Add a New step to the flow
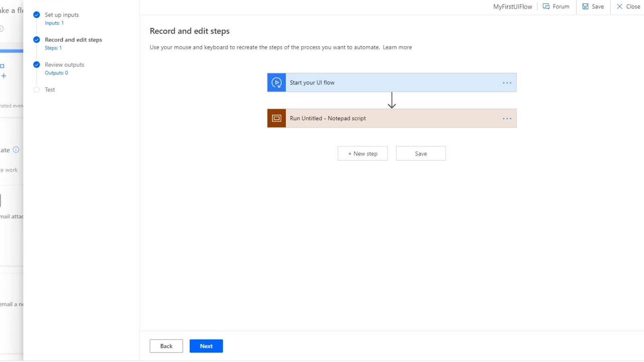This screenshot has height=362, width=644. click(x=363, y=154)
